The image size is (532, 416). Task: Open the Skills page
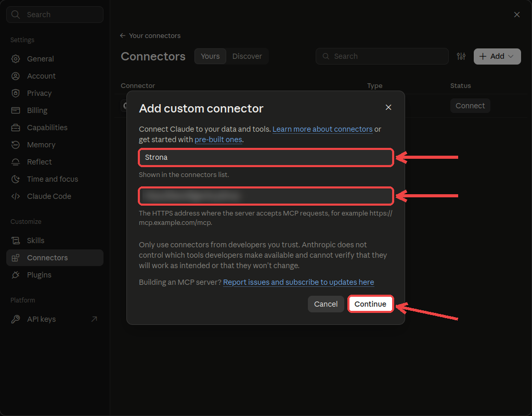click(55, 241)
